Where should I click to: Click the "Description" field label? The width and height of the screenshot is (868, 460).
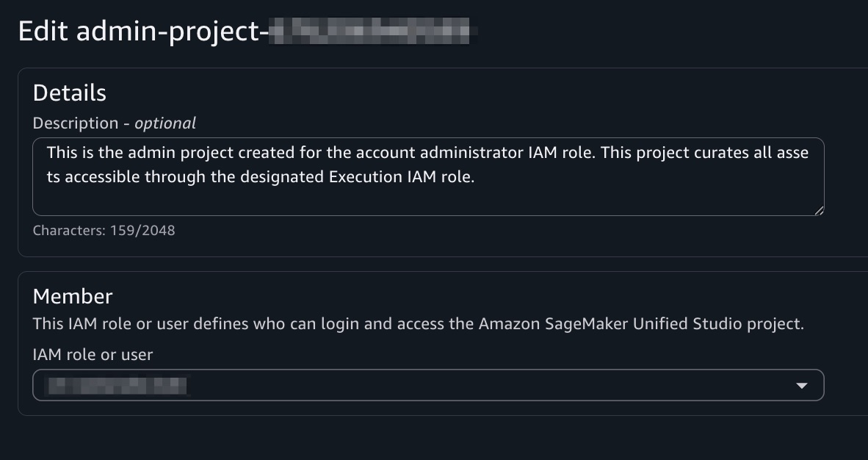pyautogui.click(x=76, y=123)
